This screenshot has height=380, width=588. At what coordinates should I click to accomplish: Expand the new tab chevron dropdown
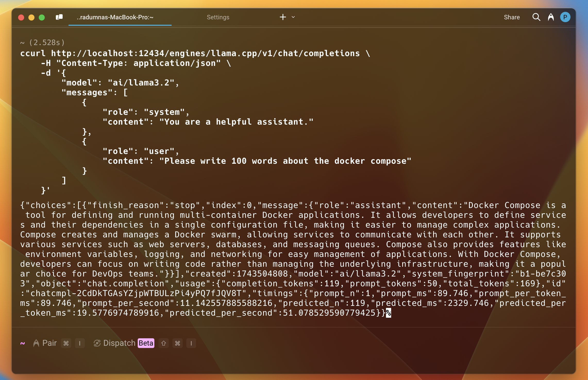pos(293,17)
